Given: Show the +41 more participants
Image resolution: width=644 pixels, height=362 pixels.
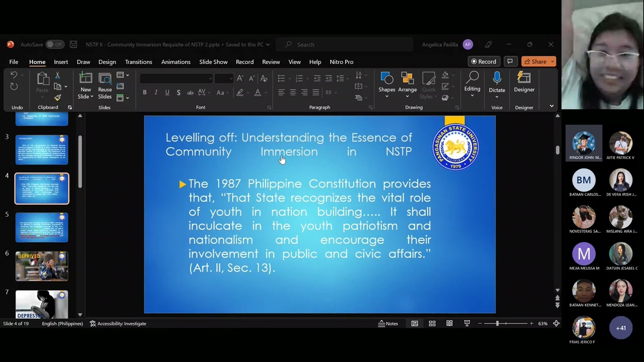Looking at the screenshot, I should [x=621, y=328].
